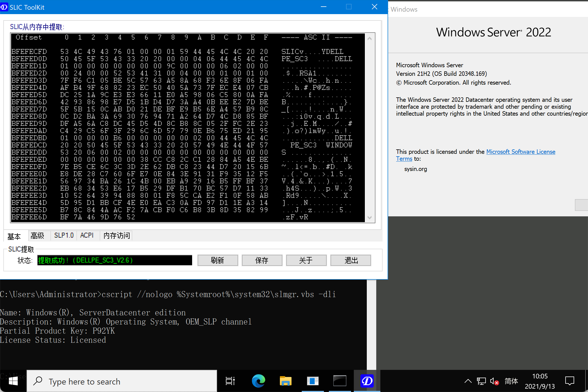
Task: Click the muted volume tray icon
Action: pyautogui.click(x=494, y=381)
